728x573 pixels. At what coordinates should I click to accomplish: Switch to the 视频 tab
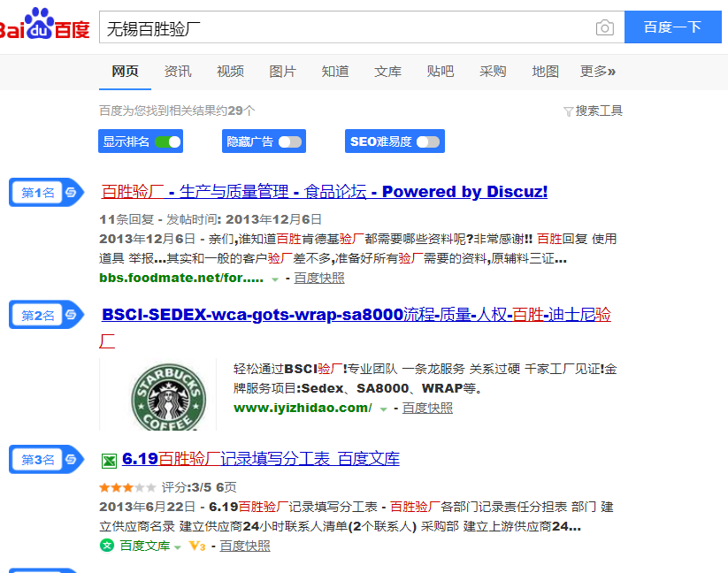pos(230,72)
